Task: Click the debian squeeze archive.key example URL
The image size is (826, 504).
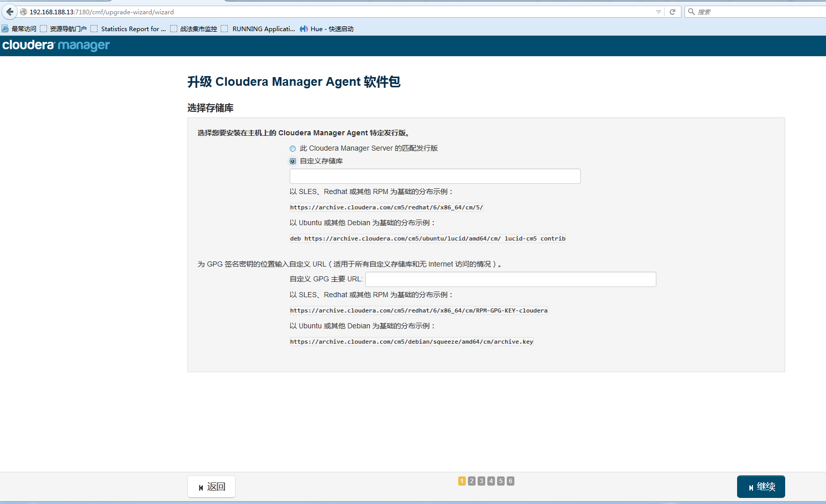Action: 412,342
